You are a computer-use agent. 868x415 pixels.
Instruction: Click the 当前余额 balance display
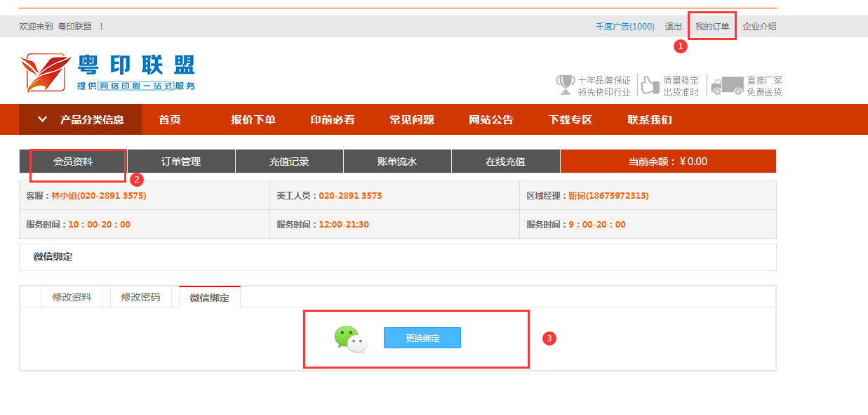coord(668,162)
